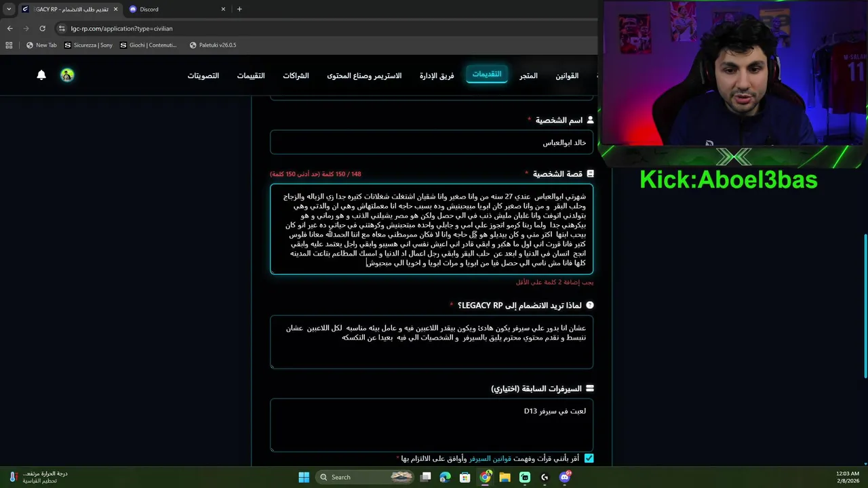Click the previous servers text area
Screen dimensions: 868x488
(431, 425)
